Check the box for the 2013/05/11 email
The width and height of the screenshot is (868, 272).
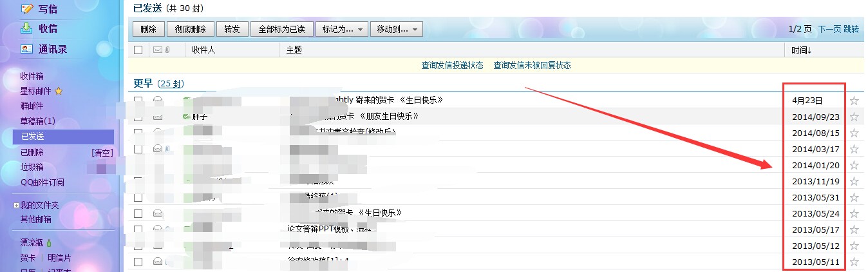tap(138, 262)
